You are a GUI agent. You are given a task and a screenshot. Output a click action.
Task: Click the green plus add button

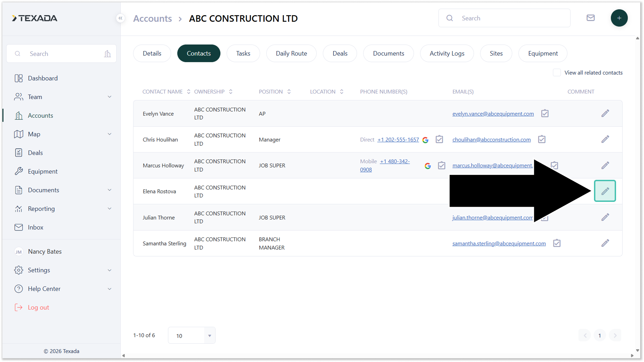619,18
